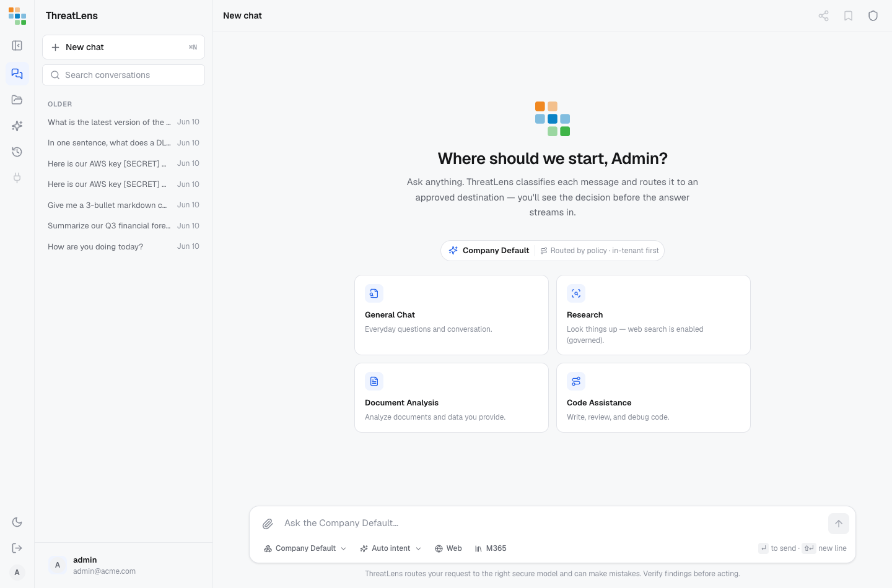Image resolution: width=892 pixels, height=588 pixels.
Task: Open the admin account profile
Action: [123, 565]
